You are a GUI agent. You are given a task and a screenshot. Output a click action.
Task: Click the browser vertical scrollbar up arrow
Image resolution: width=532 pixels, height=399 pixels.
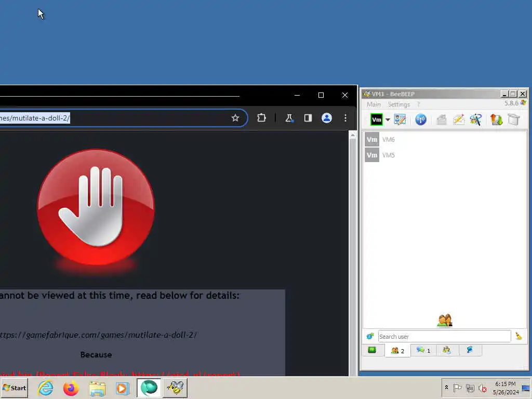[x=353, y=135]
